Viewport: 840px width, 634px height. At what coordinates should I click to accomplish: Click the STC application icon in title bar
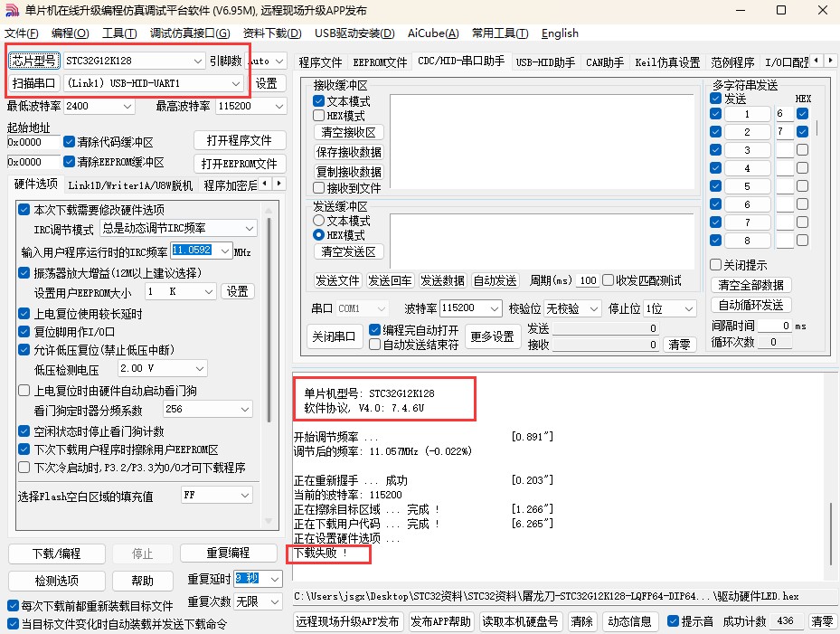coord(12,10)
